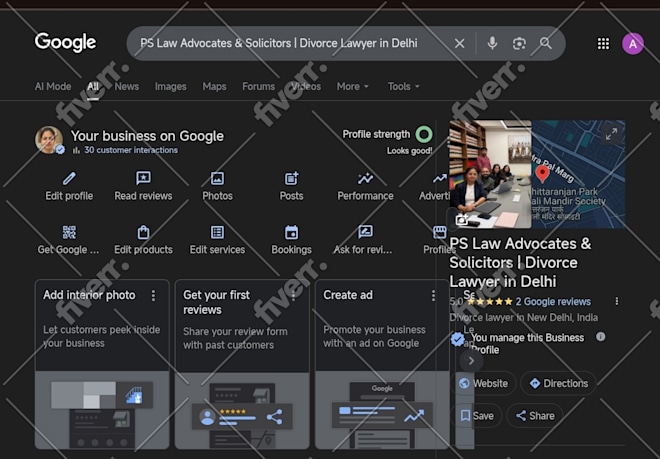Click the Profile strength circle indicator
This screenshot has width=660, height=459.
point(424,134)
